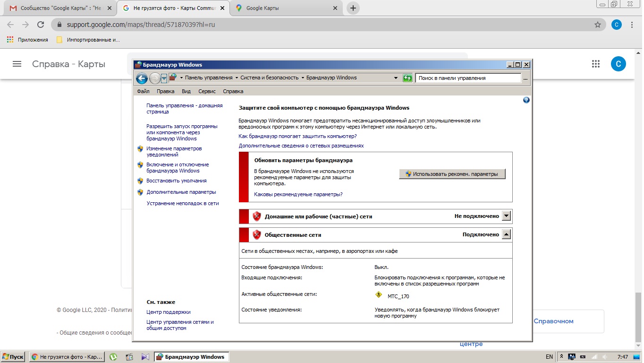
Task: Open Центр управления сетями и общим доступом
Action: click(x=180, y=325)
